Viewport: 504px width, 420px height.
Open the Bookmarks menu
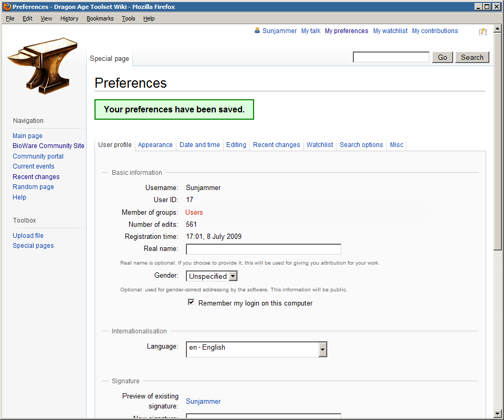(x=100, y=18)
